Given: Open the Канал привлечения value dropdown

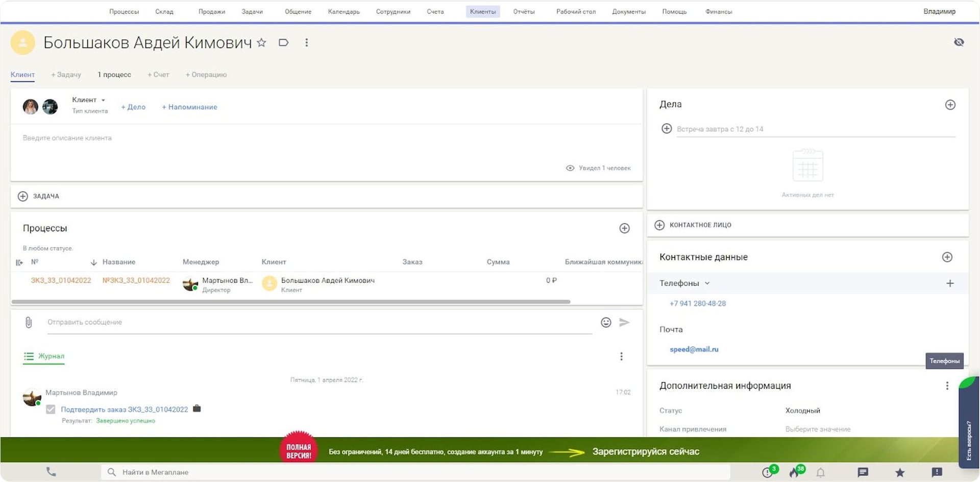Looking at the screenshot, I should point(818,429).
